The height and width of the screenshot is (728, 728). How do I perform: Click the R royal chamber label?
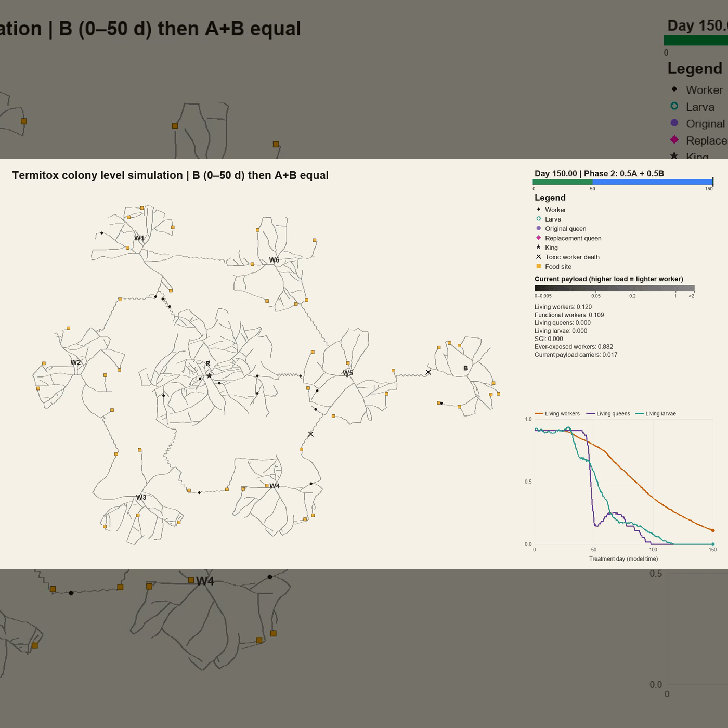(x=208, y=363)
